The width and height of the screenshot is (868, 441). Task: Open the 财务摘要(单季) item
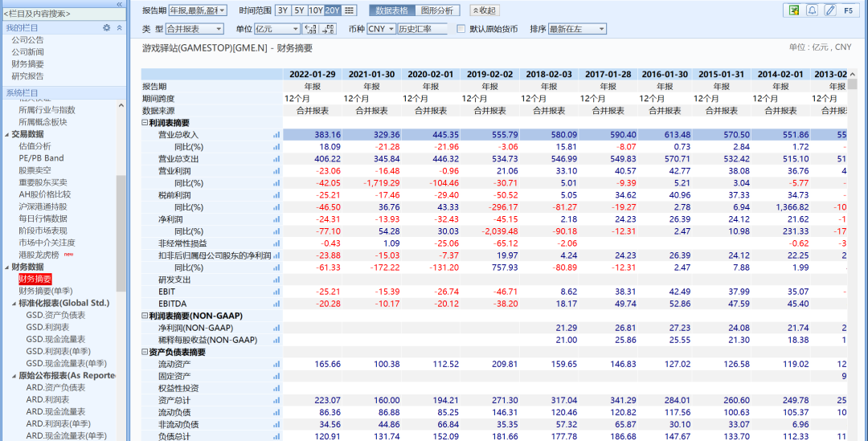[x=45, y=291]
